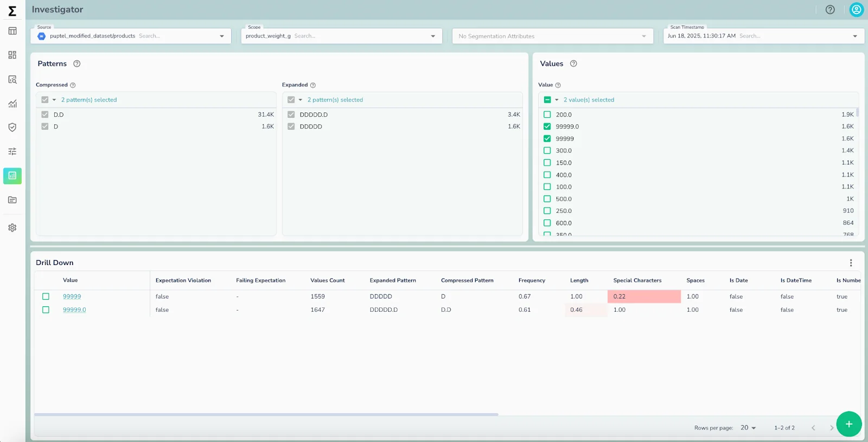Screen dimensions: 868x442
Task: Click the Sigma logo icon
Action: (x=12, y=10)
